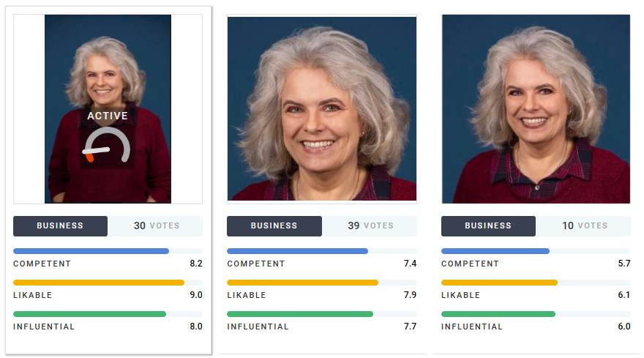Screen dimensions: 644x358
Task: Click the Competent bar scoring 7.4
Action: (x=298, y=251)
